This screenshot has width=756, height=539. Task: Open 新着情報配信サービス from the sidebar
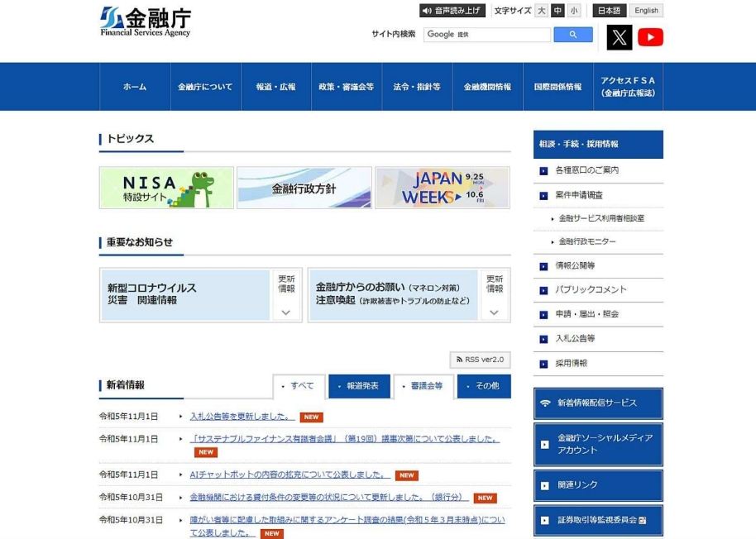click(x=598, y=403)
